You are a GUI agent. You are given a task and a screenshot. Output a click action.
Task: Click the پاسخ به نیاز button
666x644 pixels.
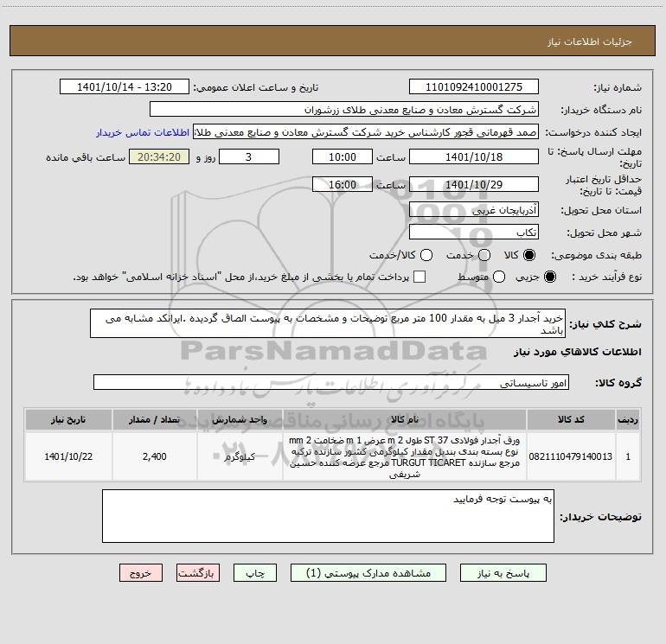click(x=503, y=572)
